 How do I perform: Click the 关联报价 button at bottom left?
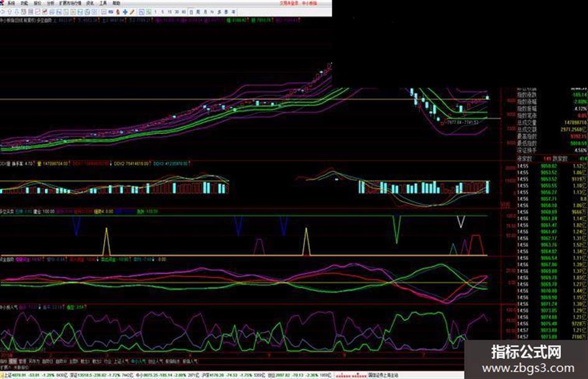tap(21, 367)
